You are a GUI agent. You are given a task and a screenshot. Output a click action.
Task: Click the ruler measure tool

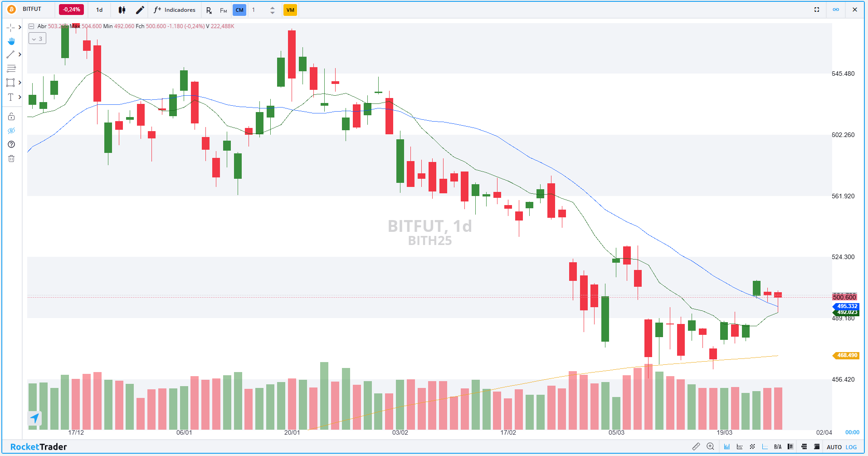click(x=696, y=446)
